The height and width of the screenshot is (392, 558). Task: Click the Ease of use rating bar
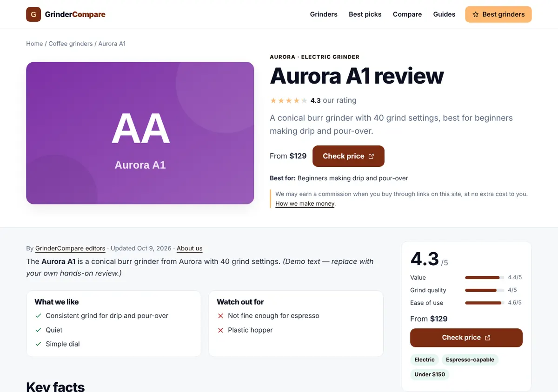(485, 303)
